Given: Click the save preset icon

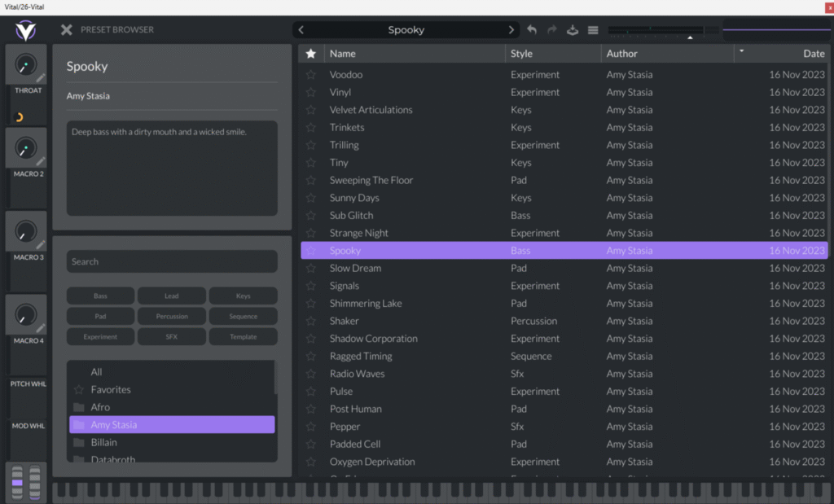Looking at the screenshot, I should point(573,30).
